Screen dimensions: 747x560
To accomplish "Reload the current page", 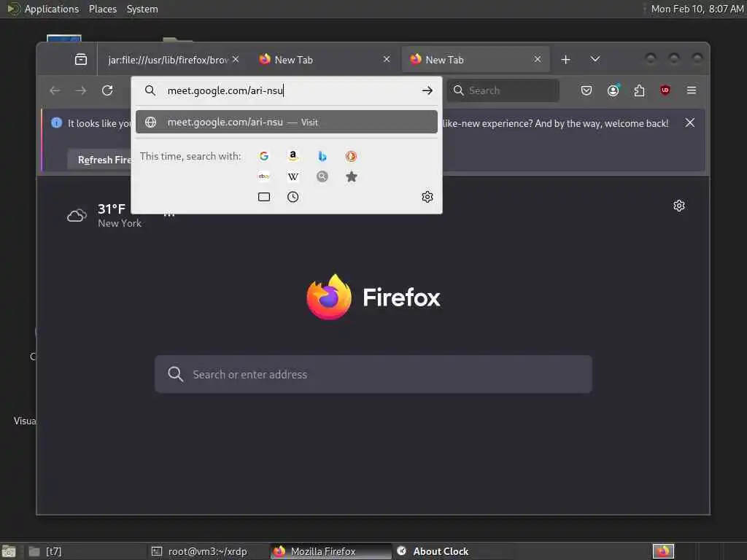I will (x=107, y=90).
